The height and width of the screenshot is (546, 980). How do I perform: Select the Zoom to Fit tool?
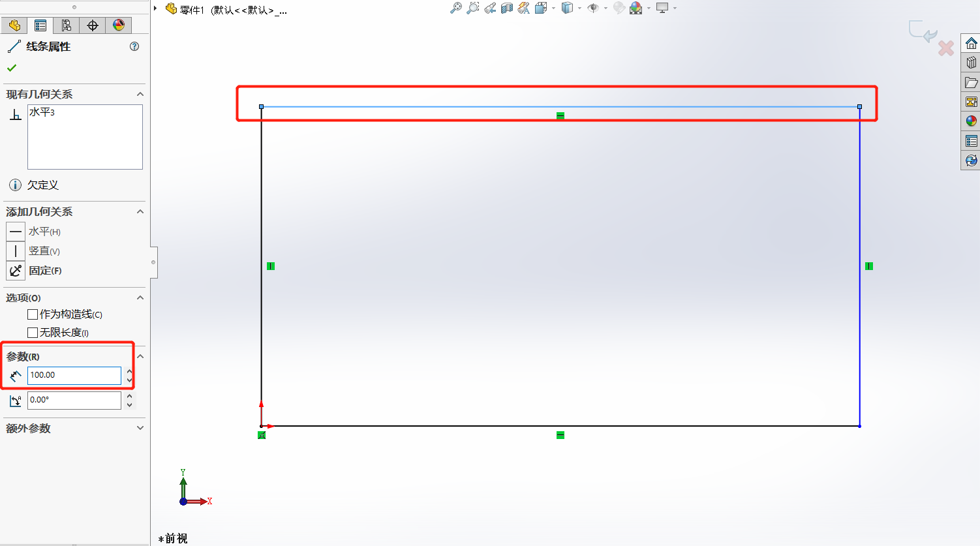coord(455,8)
